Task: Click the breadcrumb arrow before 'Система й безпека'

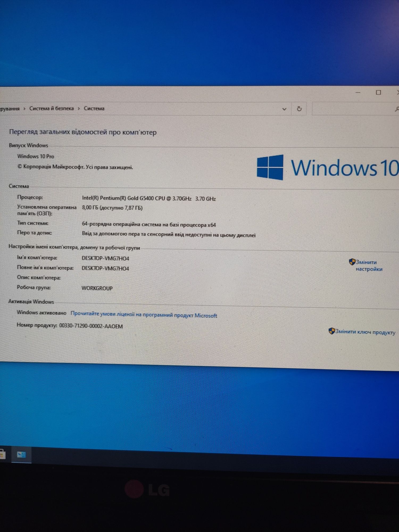Action: (24, 109)
